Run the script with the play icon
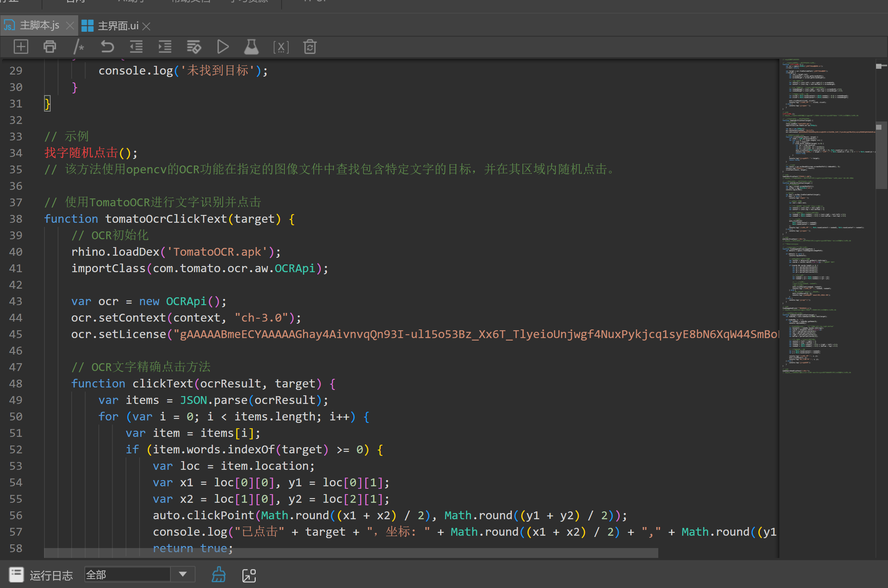This screenshot has width=888, height=588. coord(223,47)
